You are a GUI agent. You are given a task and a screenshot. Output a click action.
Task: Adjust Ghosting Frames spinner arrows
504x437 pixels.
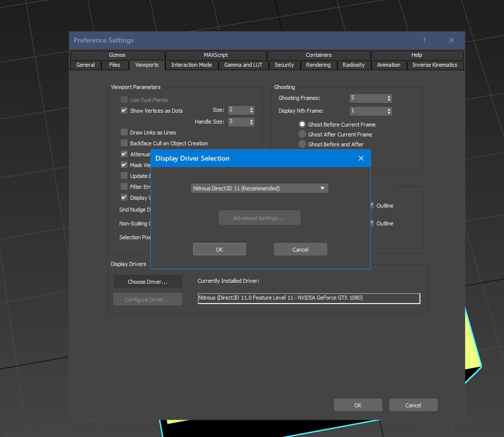tap(389, 98)
